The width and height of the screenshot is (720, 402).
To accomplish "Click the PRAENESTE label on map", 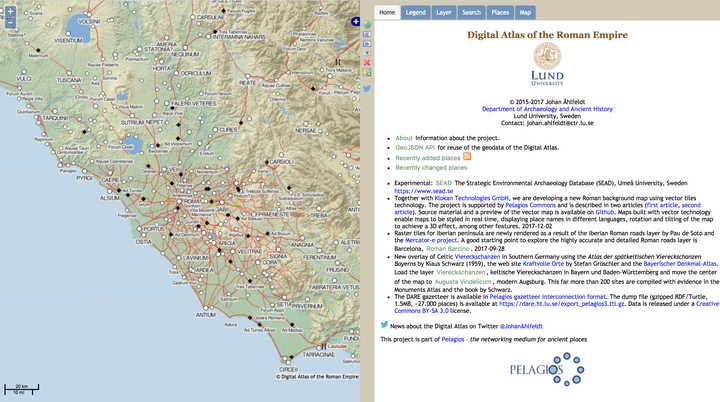I will 273,215.
